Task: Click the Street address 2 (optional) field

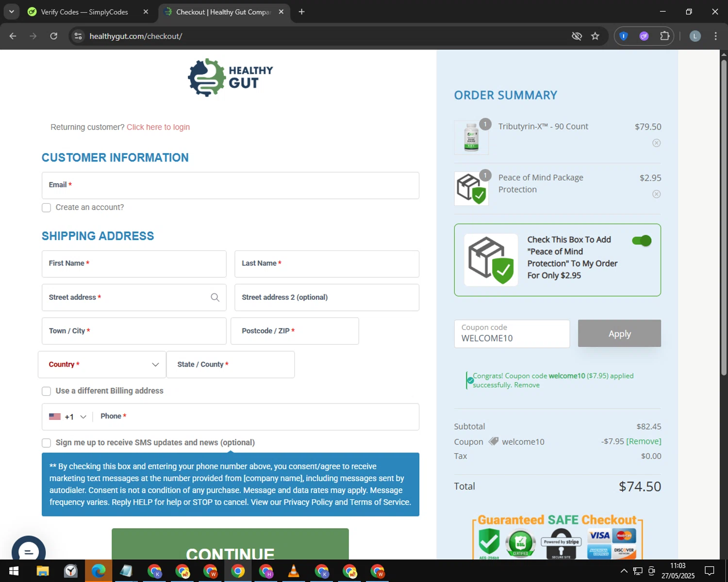Action: [327, 297]
